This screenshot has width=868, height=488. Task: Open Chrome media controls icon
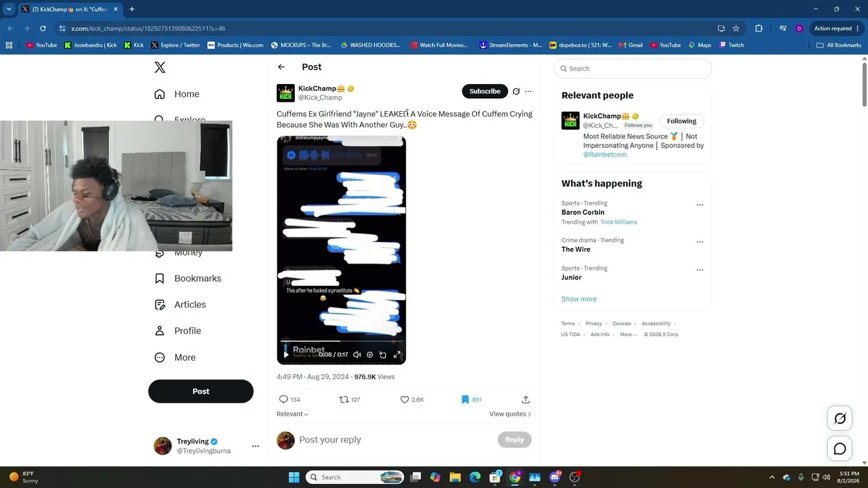(x=783, y=28)
